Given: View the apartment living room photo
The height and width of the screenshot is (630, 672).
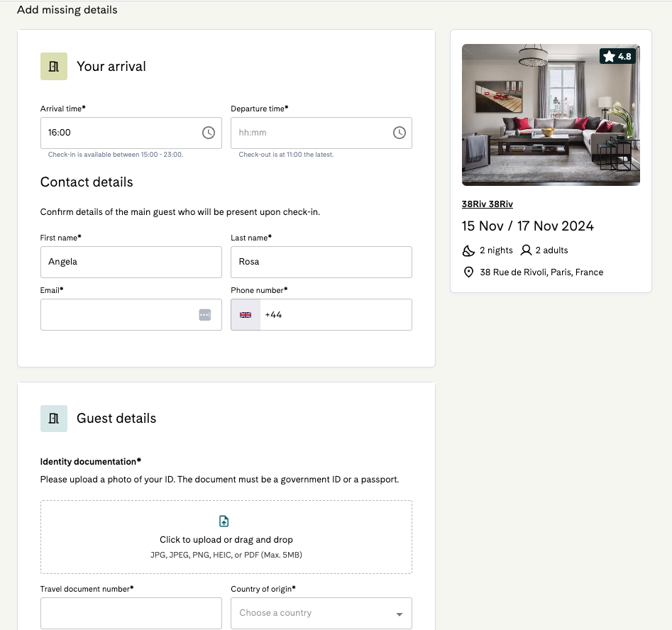Looking at the screenshot, I should 551,115.
